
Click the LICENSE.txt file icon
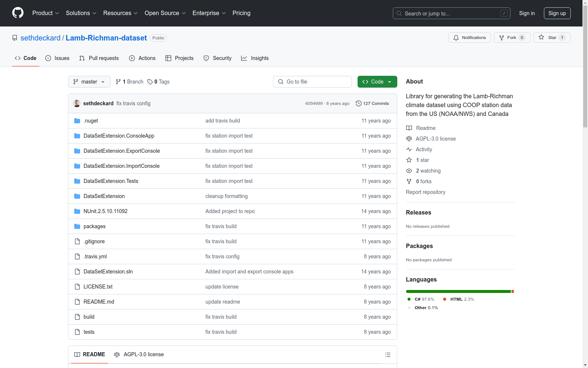pos(77,287)
